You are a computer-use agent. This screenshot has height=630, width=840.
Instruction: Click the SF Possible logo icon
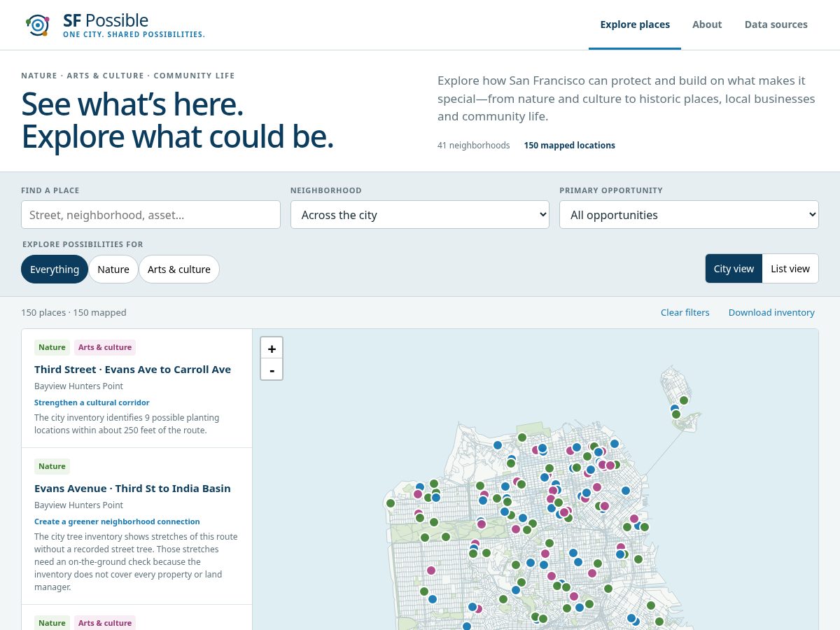click(x=37, y=24)
